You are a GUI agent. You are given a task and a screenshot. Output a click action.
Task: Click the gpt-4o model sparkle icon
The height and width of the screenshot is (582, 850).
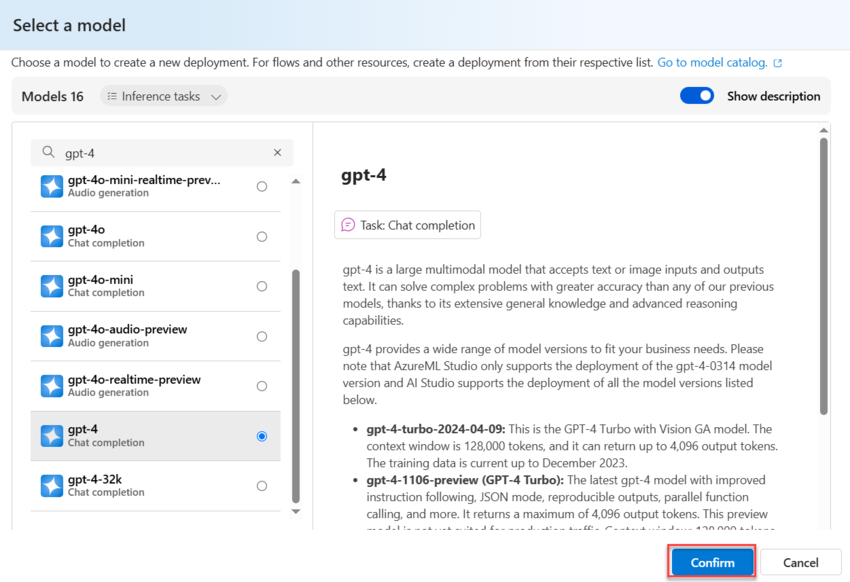point(52,236)
